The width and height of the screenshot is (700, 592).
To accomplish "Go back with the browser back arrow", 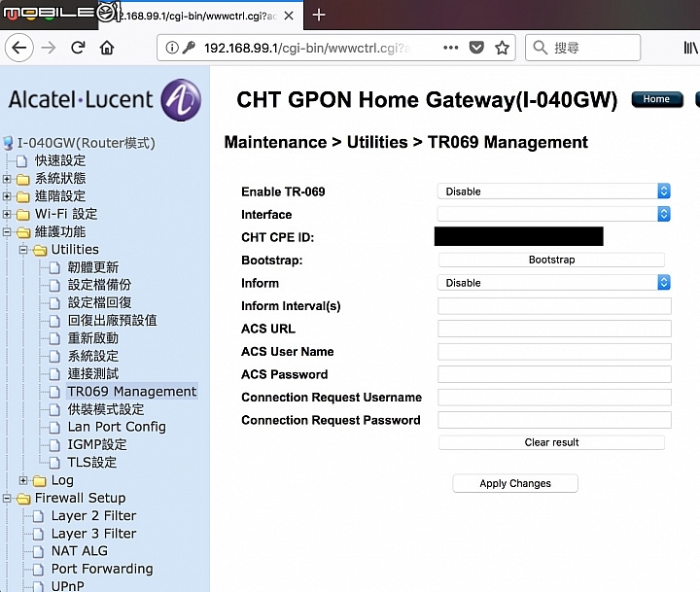I will [19, 48].
